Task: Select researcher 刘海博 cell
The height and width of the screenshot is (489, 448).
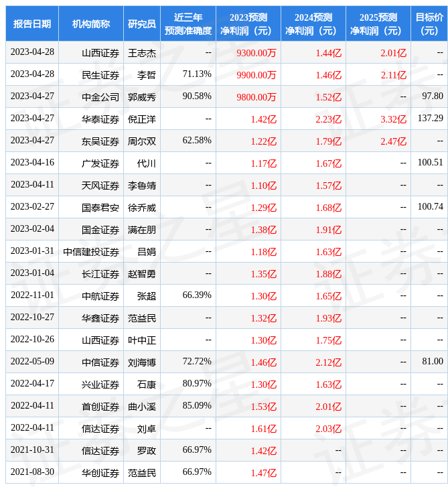Action: 142,362
